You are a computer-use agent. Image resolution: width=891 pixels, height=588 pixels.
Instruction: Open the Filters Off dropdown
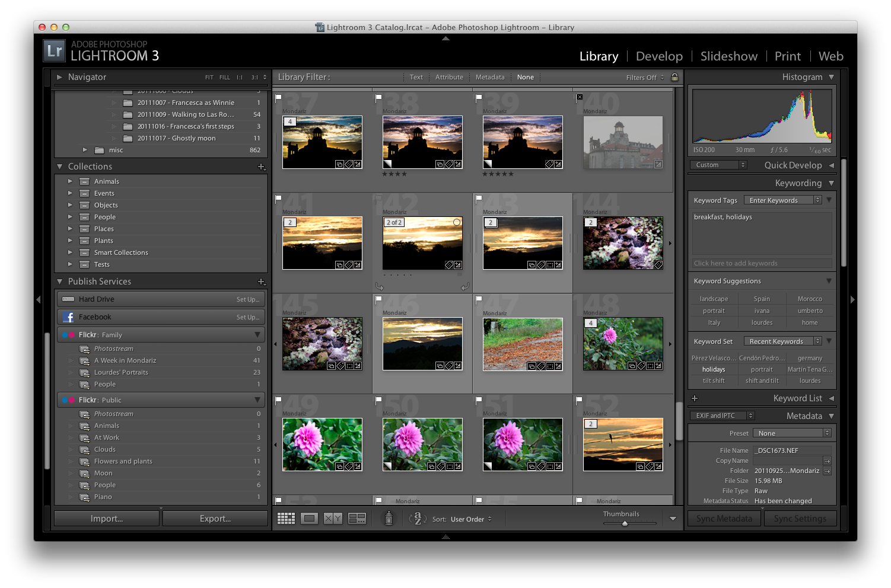(x=645, y=78)
